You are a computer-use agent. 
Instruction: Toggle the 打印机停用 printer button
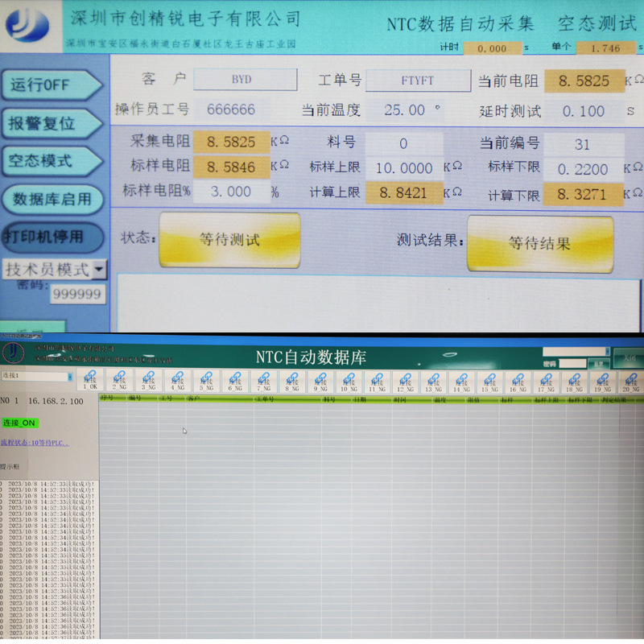[52, 237]
